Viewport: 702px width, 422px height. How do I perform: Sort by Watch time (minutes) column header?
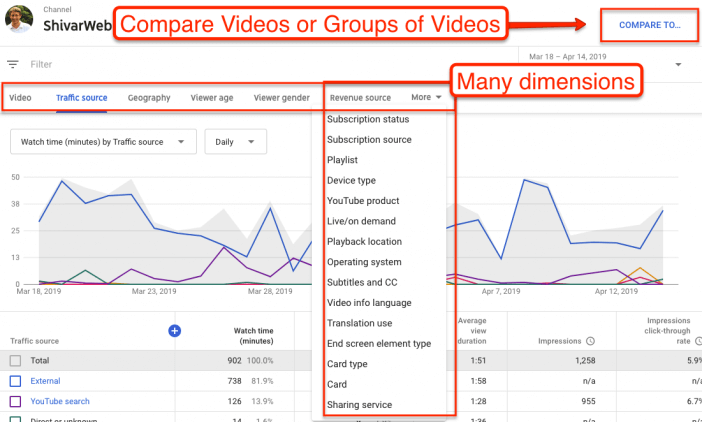click(253, 336)
